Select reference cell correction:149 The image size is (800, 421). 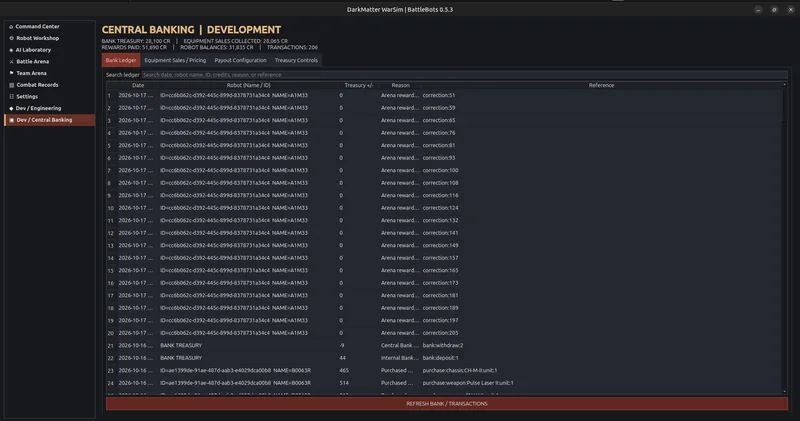440,245
